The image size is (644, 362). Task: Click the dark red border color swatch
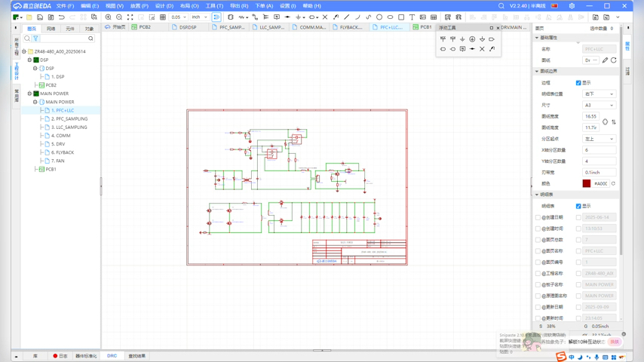pos(587,184)
